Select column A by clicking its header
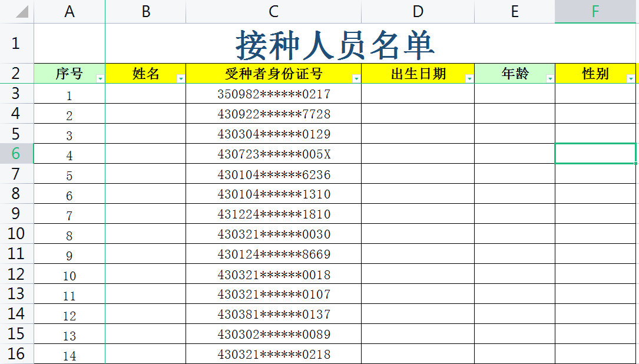The width and height of the screenshot is (639, 364). 69,10
